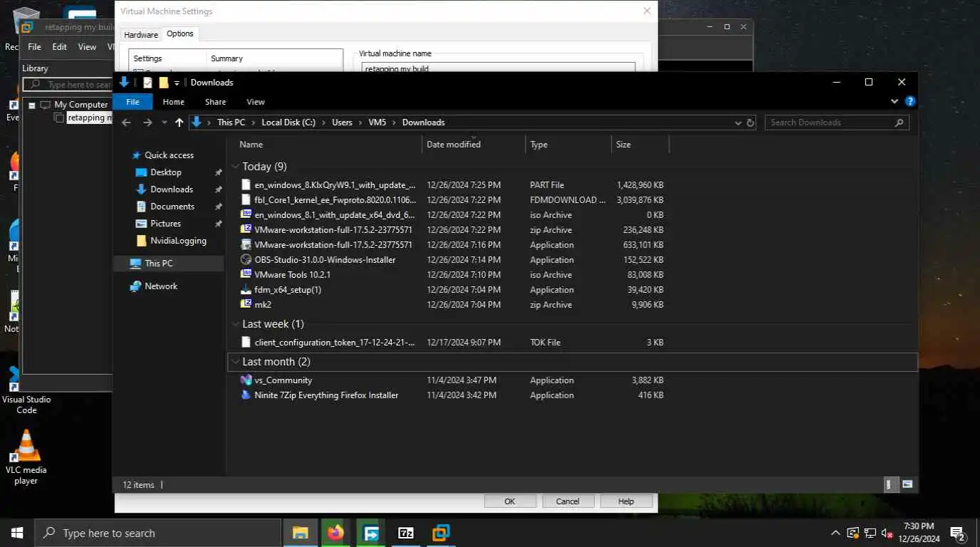
Task: Switch to Large icons view in status bar
Action: tap(907, 485)
